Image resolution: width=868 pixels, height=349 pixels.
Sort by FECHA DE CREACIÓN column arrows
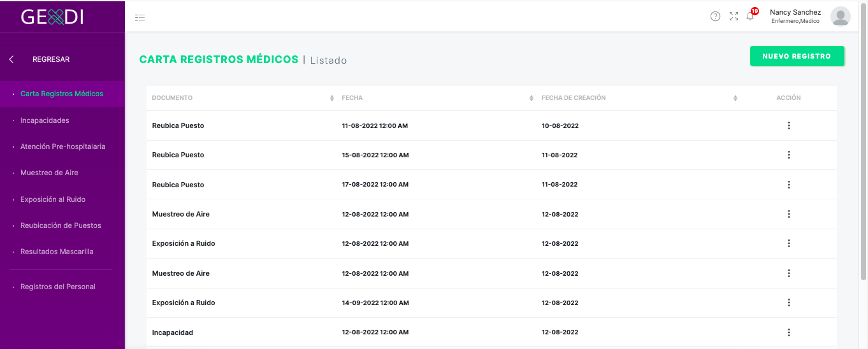(735, 98)
